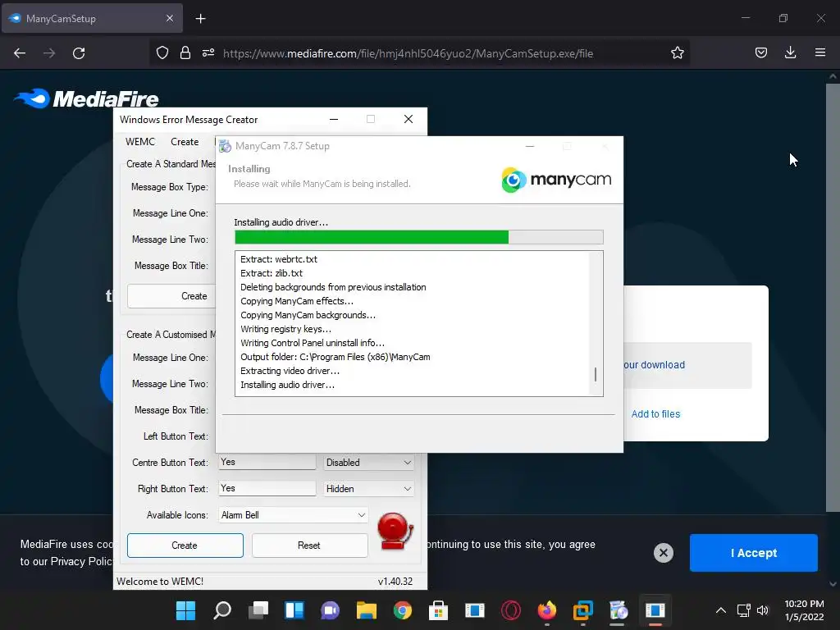This screenshot has height=630, width=840.
Task: Select 'Extract: webrtc.txt' log line
Action: (x=279, y=259)
